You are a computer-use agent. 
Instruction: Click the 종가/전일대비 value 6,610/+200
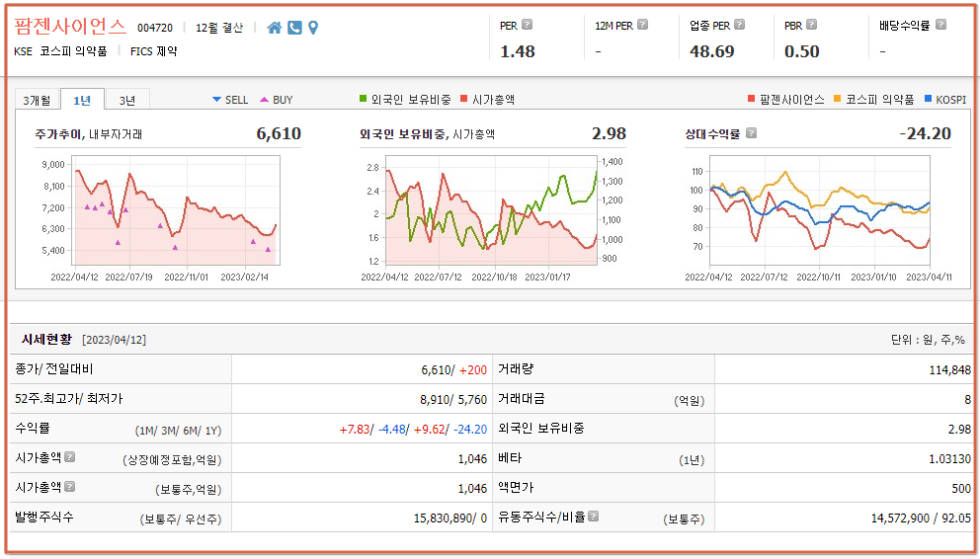(x=453, y=369)
